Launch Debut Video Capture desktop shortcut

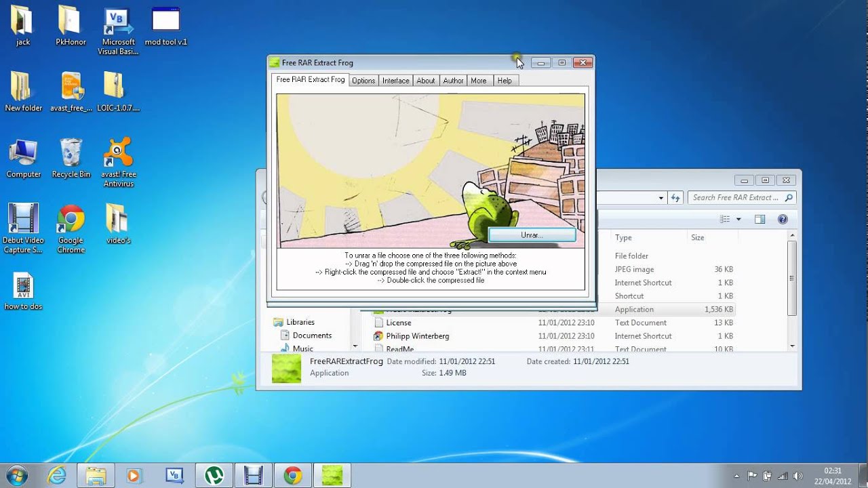pyautogui.click(x=23, y=229)
